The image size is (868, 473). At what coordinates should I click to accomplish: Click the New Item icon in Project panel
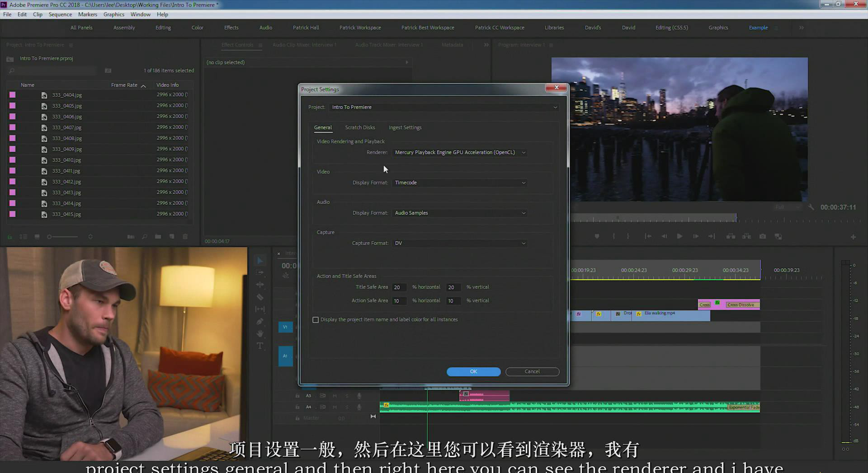pyautogui.click(x=172, y=237)
